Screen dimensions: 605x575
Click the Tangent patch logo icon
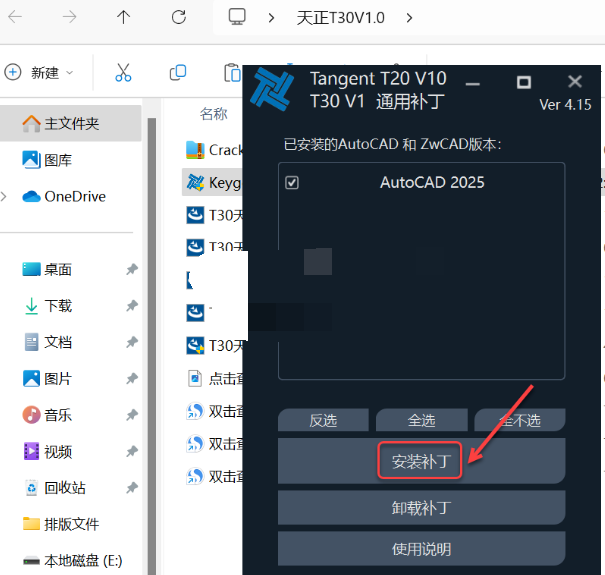[x=272, y=89]
